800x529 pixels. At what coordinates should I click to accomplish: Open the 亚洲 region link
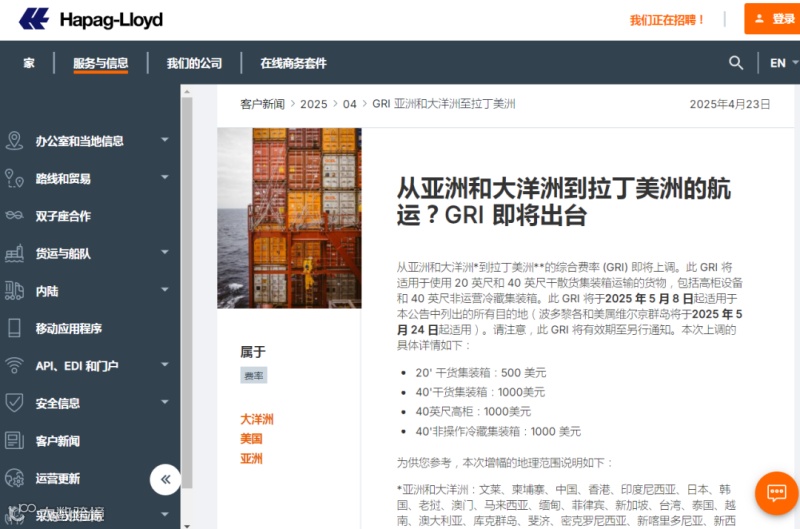[x=252, y=458]
